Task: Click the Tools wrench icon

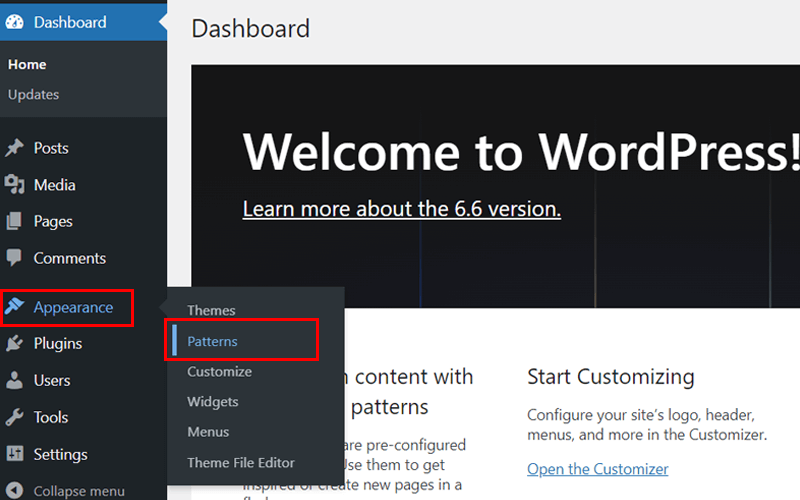Action: (x=14, y=417)
